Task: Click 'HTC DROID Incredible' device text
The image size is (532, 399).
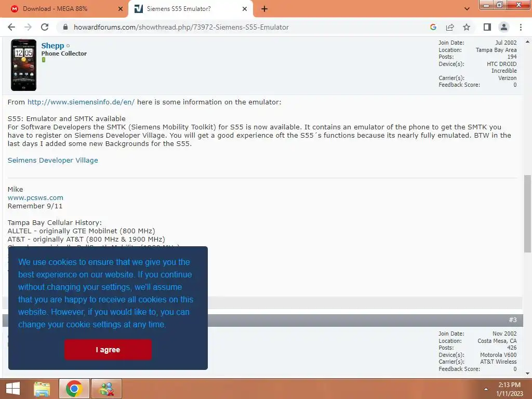Action: click(502, 67)
